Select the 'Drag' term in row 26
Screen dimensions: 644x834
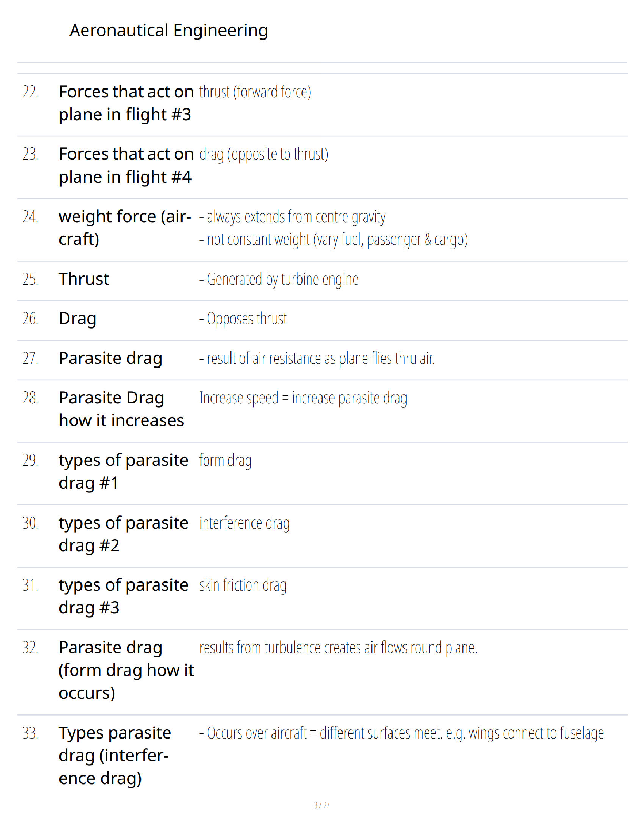point(77,319)
